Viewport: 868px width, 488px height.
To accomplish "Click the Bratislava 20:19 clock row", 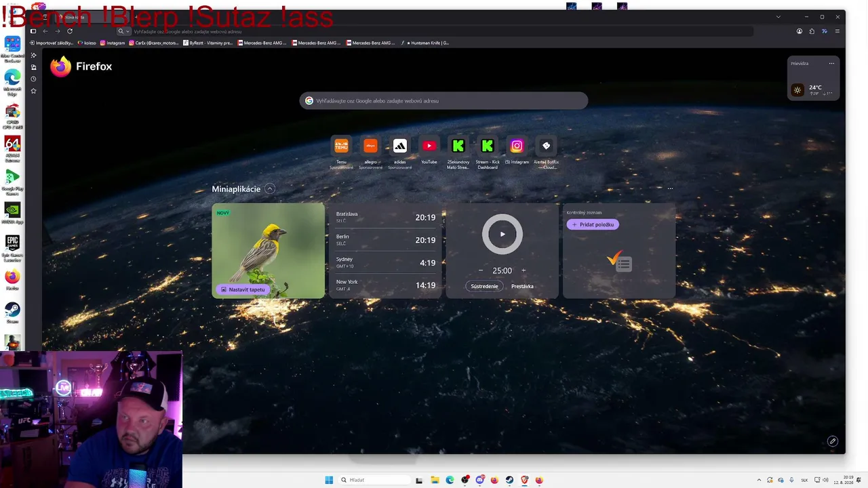I will pos(386,218).
